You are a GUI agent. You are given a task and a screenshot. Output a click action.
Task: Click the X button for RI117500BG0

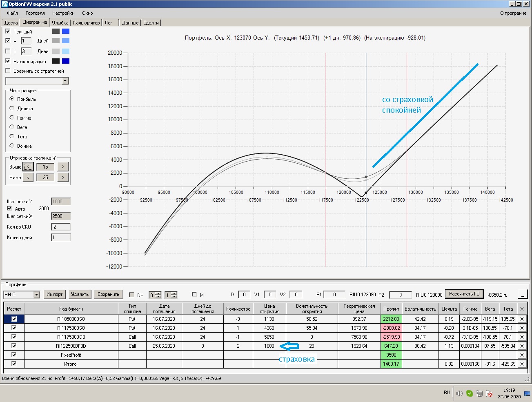[521, 337]
